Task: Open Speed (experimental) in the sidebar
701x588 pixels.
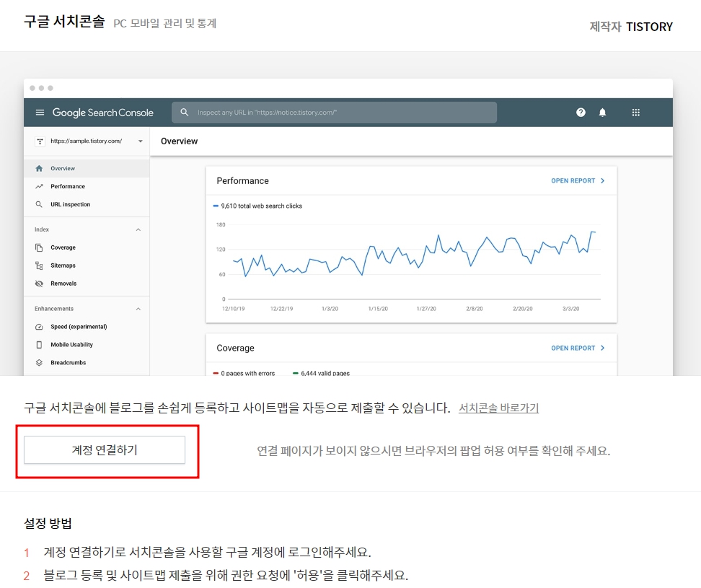Action: pos(87,327)
